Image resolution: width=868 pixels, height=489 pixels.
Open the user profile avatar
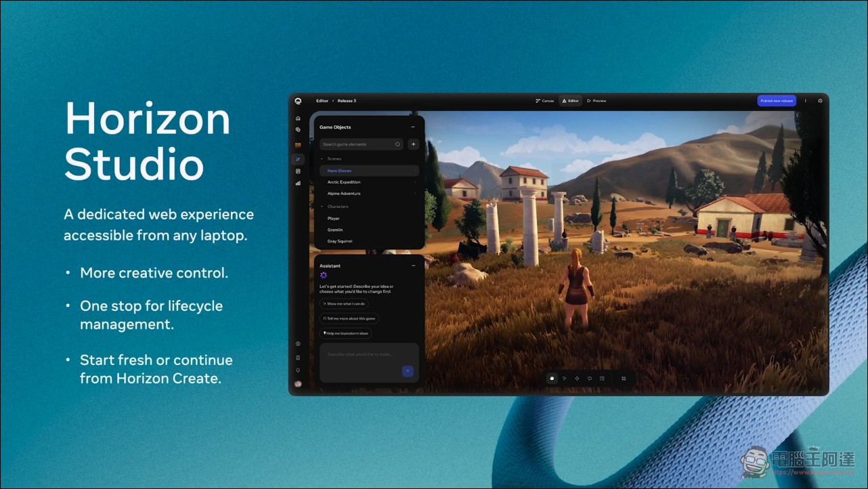[298, 384]
